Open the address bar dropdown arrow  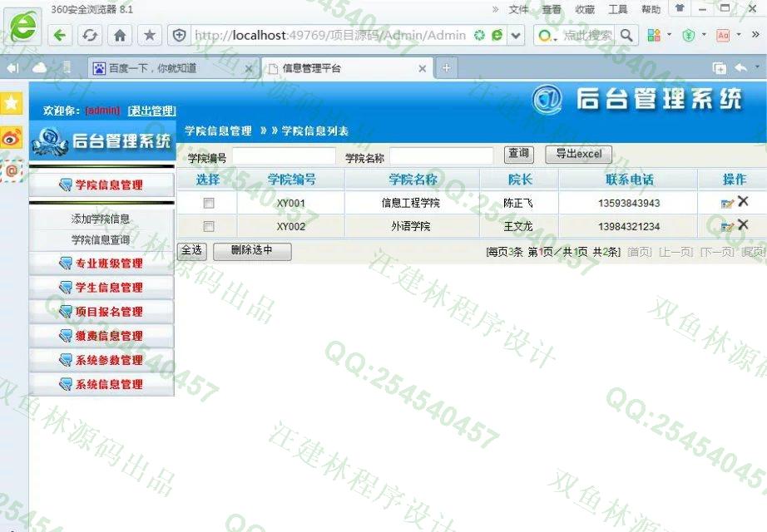click(517, 35)
